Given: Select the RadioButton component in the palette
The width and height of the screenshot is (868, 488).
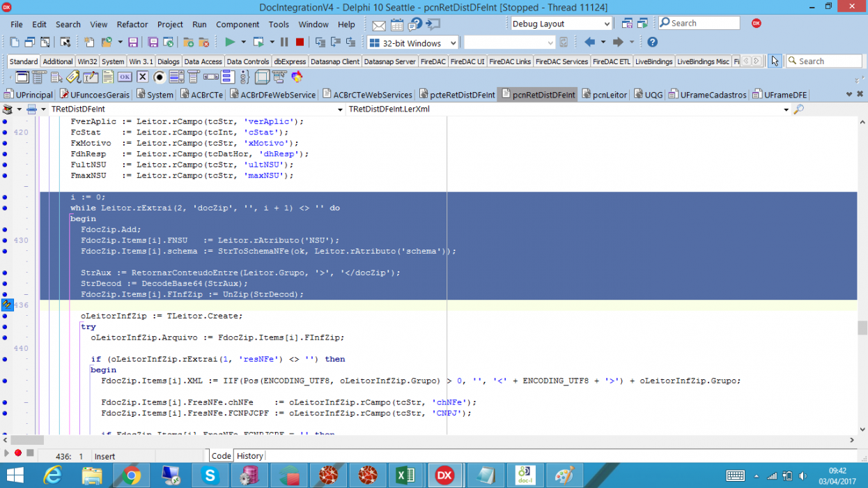Looking at the screenshot, I should [x=160, y=77].
